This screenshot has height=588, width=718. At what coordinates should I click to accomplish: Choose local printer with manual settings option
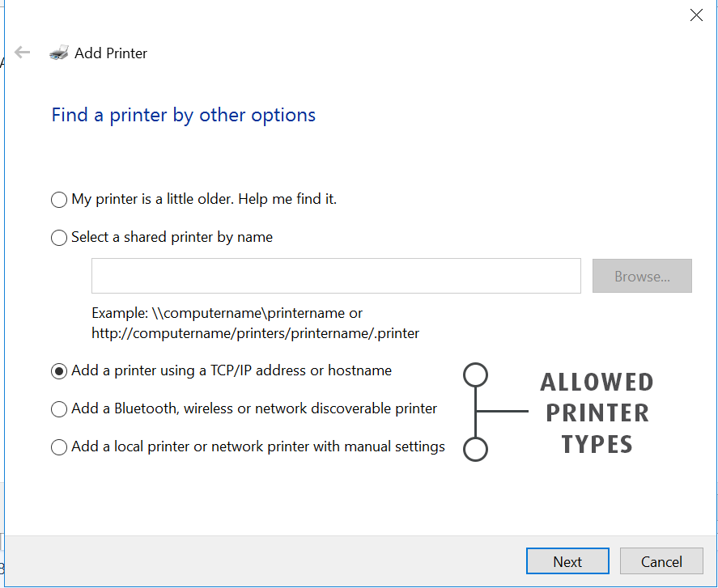pos(59,447)
